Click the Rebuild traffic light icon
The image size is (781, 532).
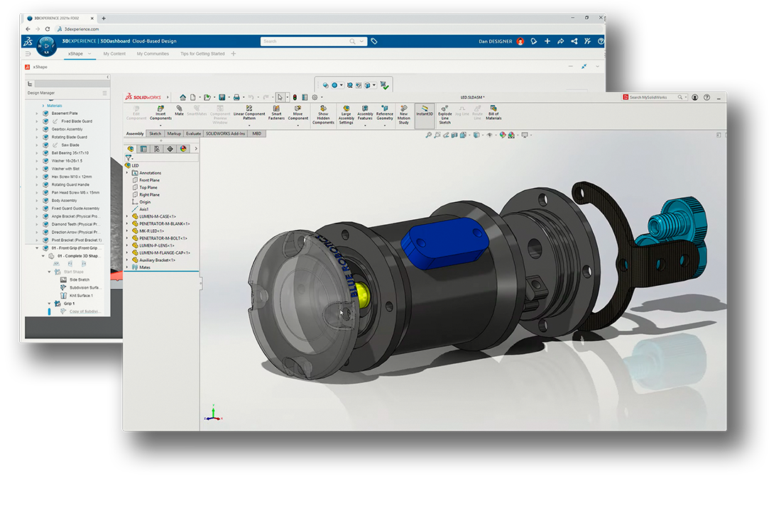(295, 98)
